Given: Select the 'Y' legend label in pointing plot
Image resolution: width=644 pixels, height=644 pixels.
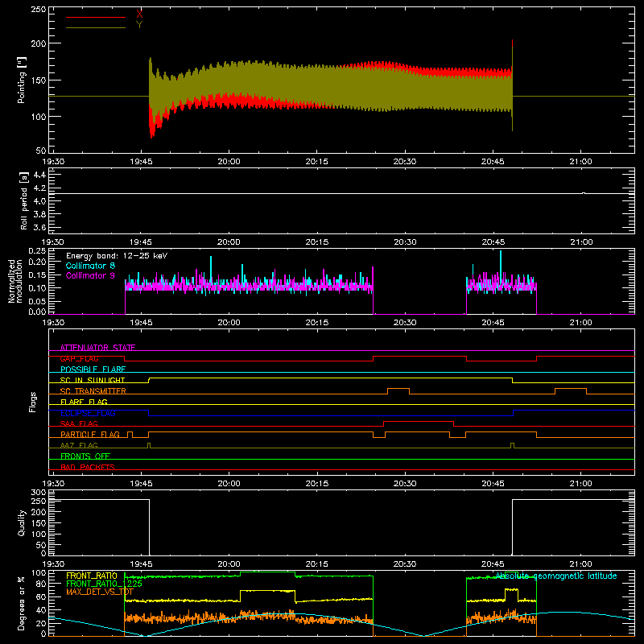Looking at the screenshot, I should pyautogui.click(x=139, y=25).
